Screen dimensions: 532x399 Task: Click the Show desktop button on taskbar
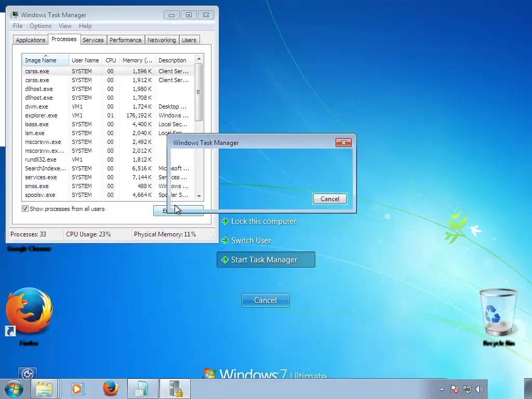pyautogui.click(x=528, y=389)
